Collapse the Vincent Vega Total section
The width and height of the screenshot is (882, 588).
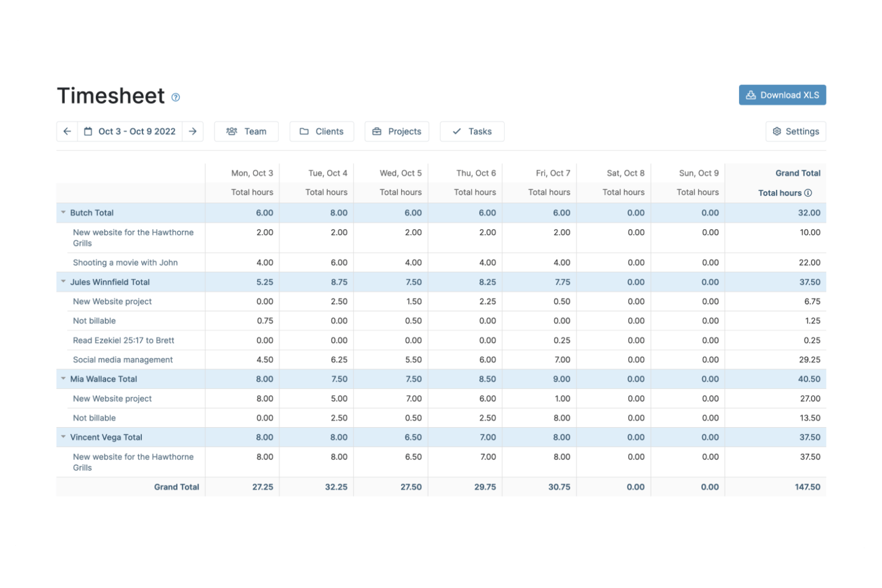pyautogui.click(x=63, y=437)
